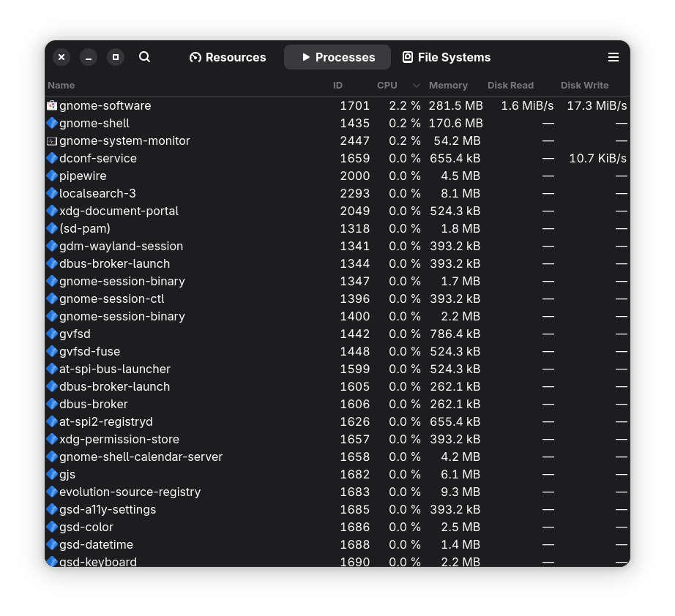The image size is (675, 616).
Task: Click the gvfsd-fuse process icon
Action: pos(52,351)
